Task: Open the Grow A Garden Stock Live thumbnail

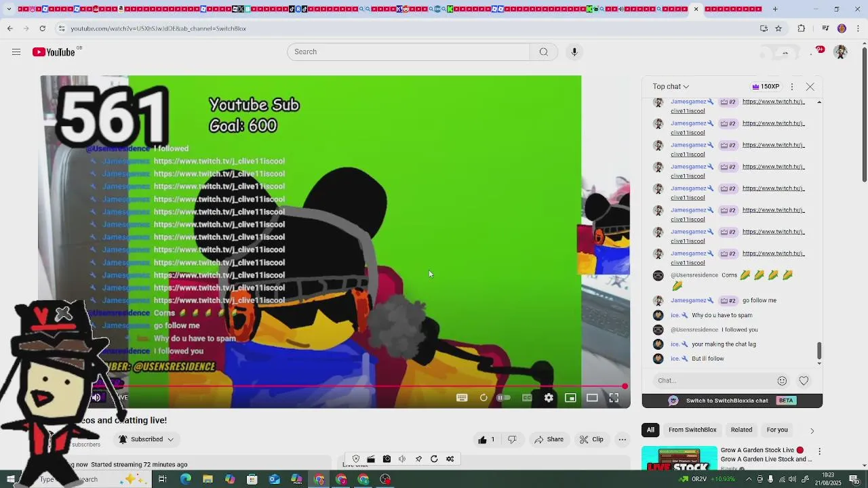Action: [x=679, y=458]
